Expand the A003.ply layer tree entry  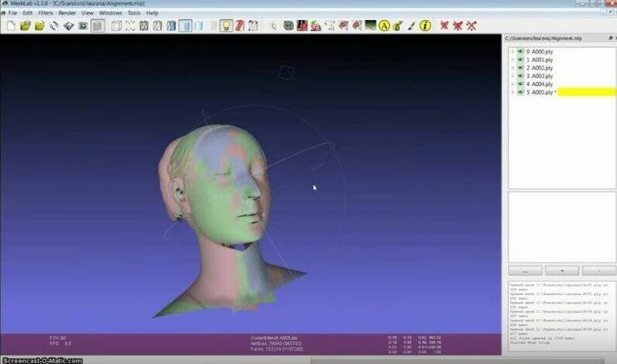pos(512,76)
